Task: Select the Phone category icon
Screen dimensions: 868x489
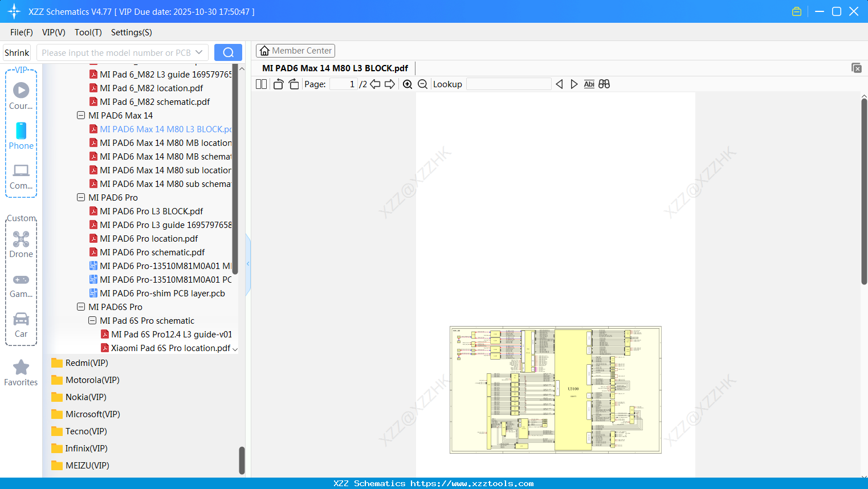Action: 21,131
